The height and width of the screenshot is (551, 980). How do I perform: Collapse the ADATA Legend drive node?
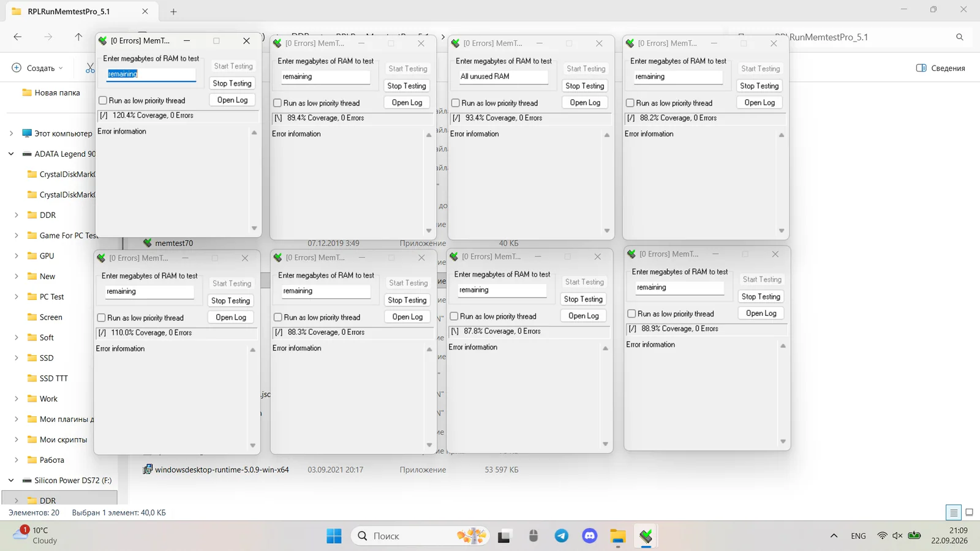tap(11, 154)
